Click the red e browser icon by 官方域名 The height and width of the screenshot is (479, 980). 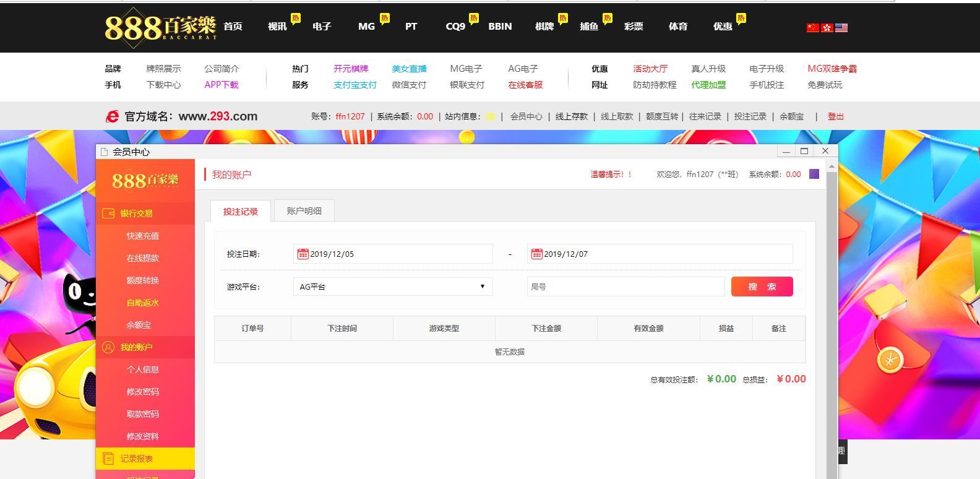(x=112, y=116)
